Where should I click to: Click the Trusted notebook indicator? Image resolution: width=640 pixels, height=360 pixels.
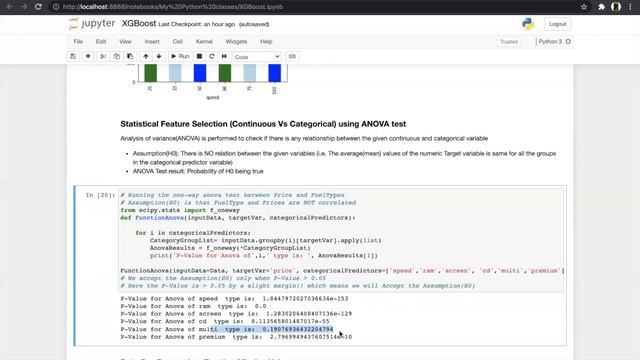click(x=509, y=42)
